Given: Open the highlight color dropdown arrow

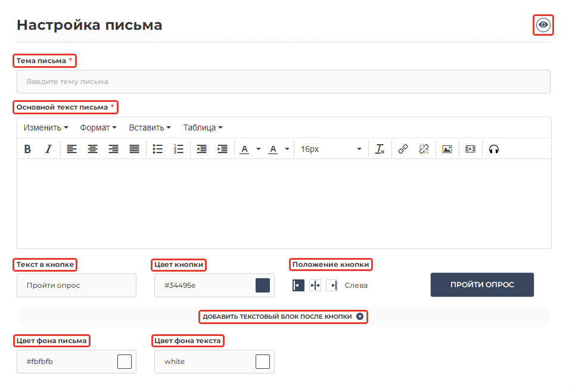Looking at the screenshot, I should pos(287,149).
